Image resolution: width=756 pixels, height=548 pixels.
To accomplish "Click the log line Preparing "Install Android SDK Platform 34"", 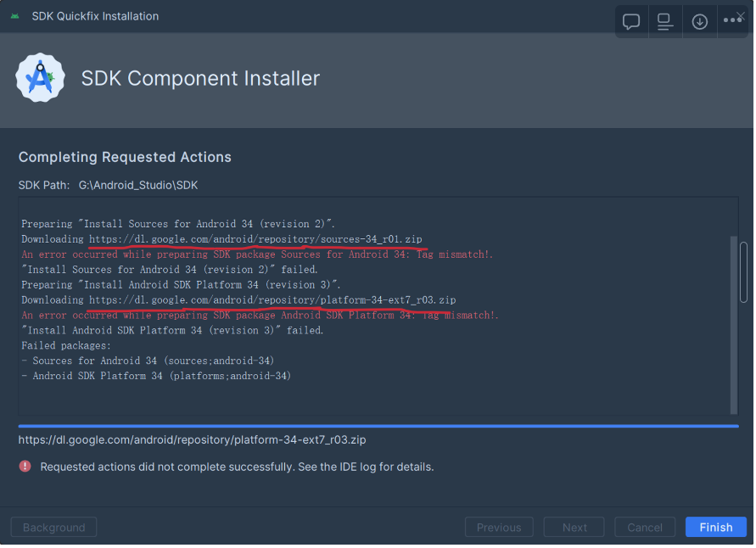I will coord(182,285).
